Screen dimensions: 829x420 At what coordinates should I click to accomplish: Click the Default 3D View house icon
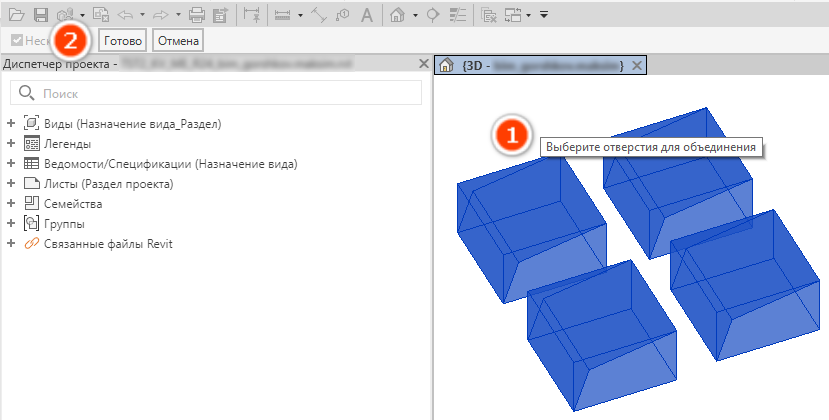tap(397, 15)
